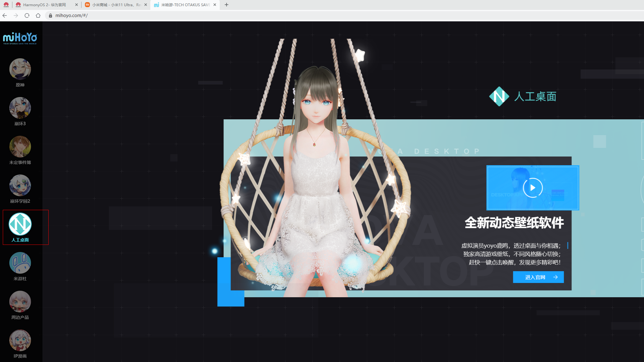This screenshot has width=644, height=362.
Task: Play the desktop app preview video
Action: tap(532, 188)
